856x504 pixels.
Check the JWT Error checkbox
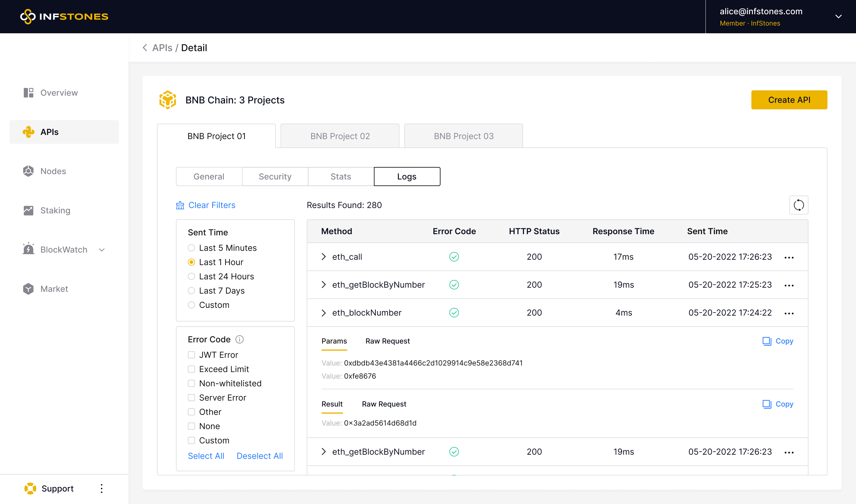tap(192, 355)
